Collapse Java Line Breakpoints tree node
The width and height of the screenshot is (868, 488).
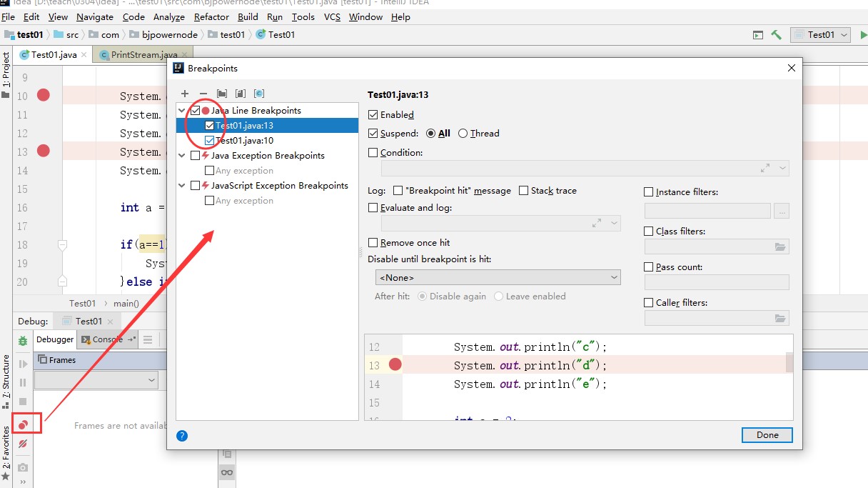[182, 111]
